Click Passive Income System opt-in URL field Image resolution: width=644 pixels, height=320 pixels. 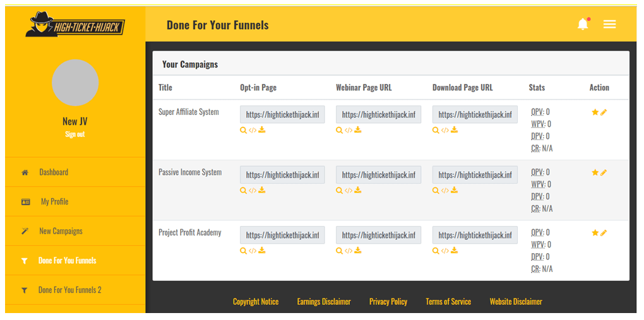click(x=283, y=175)
